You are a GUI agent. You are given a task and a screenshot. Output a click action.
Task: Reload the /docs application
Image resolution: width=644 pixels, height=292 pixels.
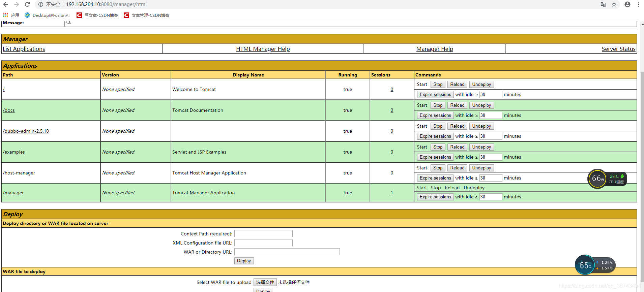(457, 105)
